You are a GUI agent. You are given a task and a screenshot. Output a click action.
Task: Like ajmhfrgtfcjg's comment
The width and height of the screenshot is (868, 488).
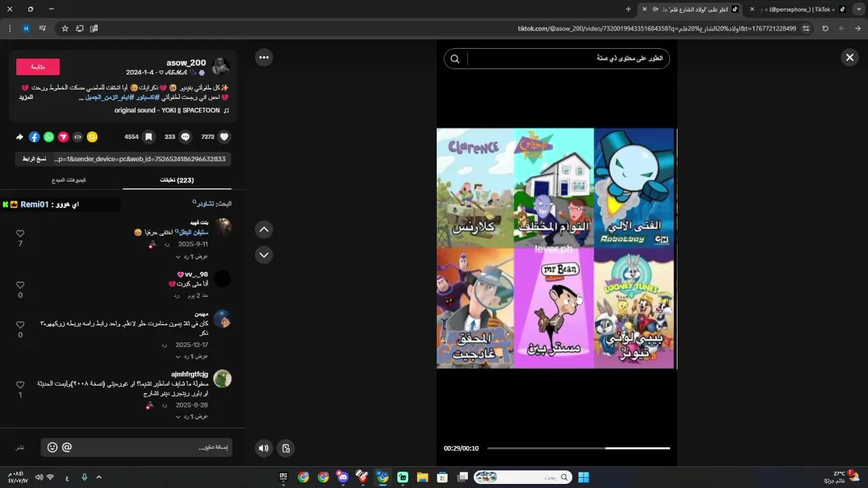pyautogui.click(x=20, y=385)
